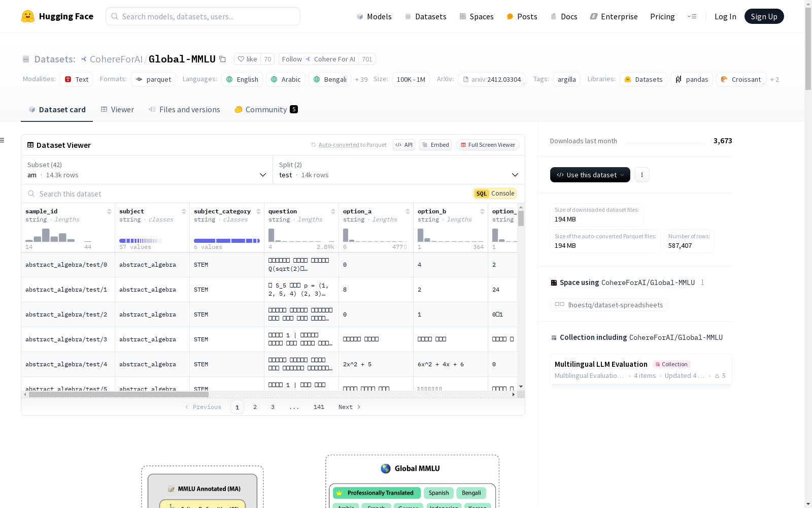Open more options next to Use this dataset

[642, 175]
